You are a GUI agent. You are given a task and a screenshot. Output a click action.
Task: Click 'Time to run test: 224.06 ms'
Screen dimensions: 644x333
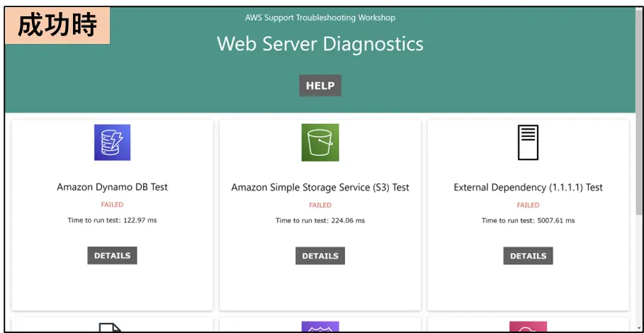(320, 220)
